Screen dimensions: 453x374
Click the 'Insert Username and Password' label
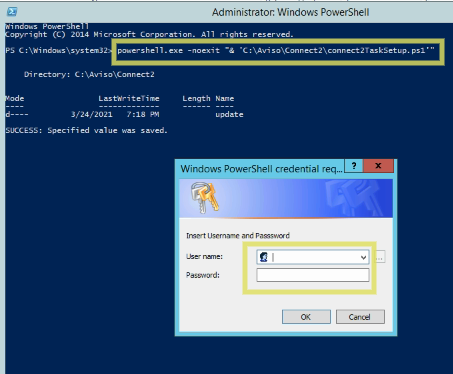pyautogui.click(x=238, y=236)
